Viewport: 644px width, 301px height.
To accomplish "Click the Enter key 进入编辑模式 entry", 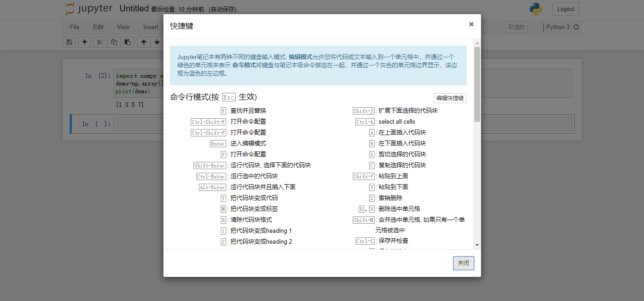I will [238, 144].
